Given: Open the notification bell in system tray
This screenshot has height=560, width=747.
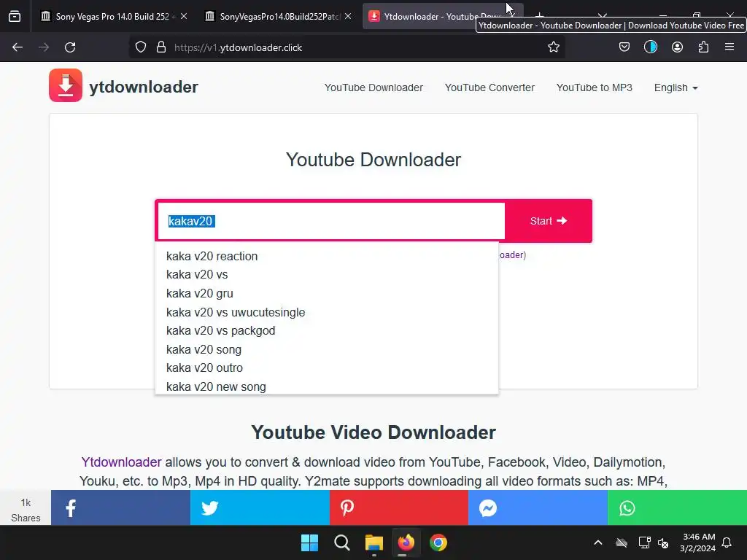Looking at the screenshot, I should click(x=727, y=542).
